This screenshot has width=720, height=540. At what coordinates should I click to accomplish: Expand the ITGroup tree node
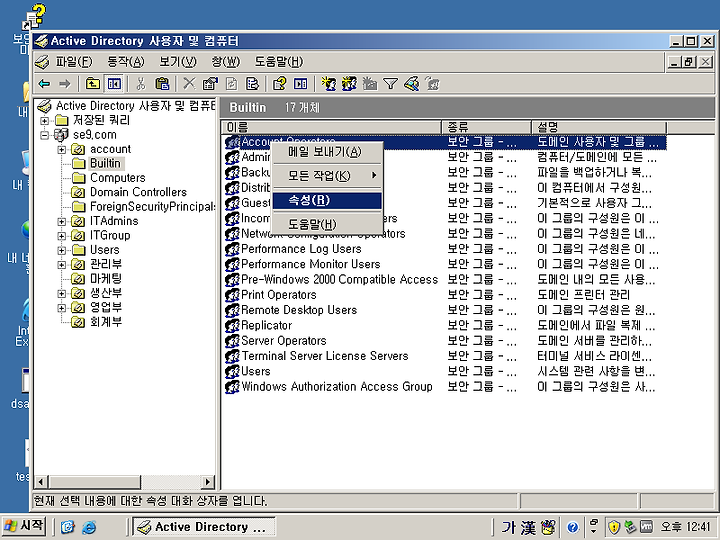(x=62, y=236)
